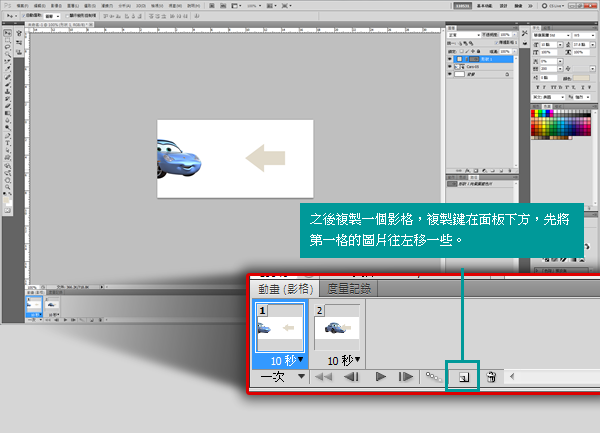Hide the 背景 layer with its eye icon
This screenshot has width=600, height=433.
(x=450, y=74)
